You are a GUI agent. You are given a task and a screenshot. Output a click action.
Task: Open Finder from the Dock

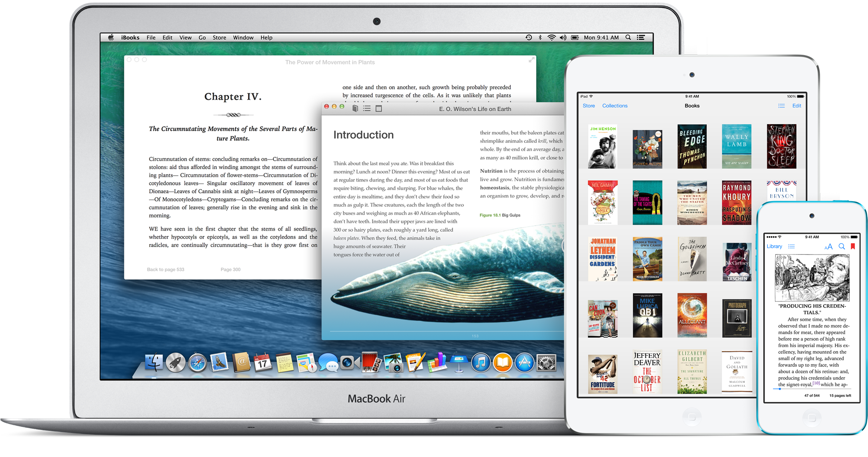coord(154,363)
